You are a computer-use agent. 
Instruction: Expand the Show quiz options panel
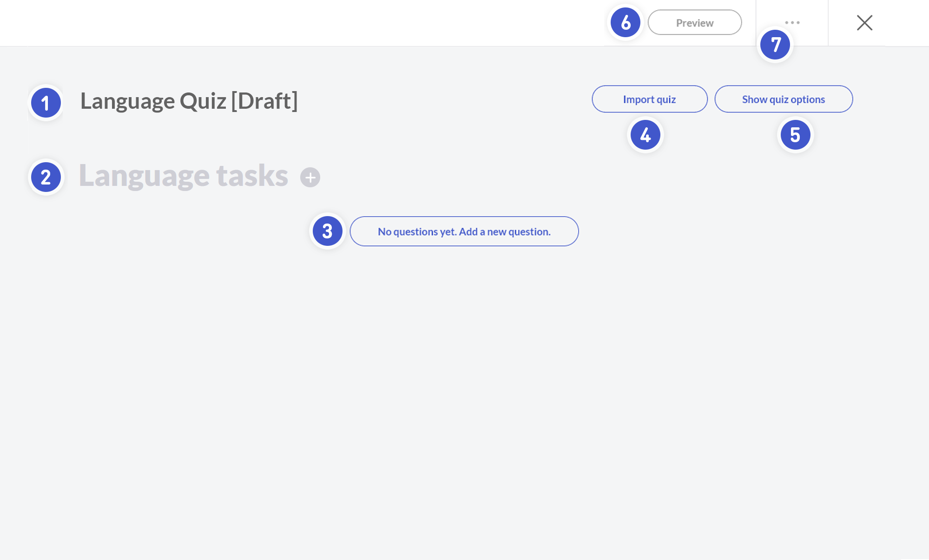click(783, 99)
